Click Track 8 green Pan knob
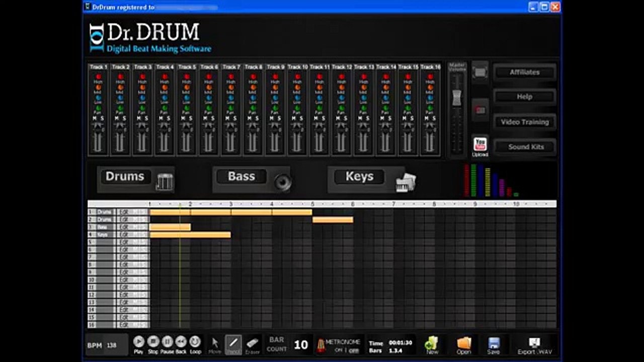The height and width of the screenshot is (362, 644). (x=253, y=108)
